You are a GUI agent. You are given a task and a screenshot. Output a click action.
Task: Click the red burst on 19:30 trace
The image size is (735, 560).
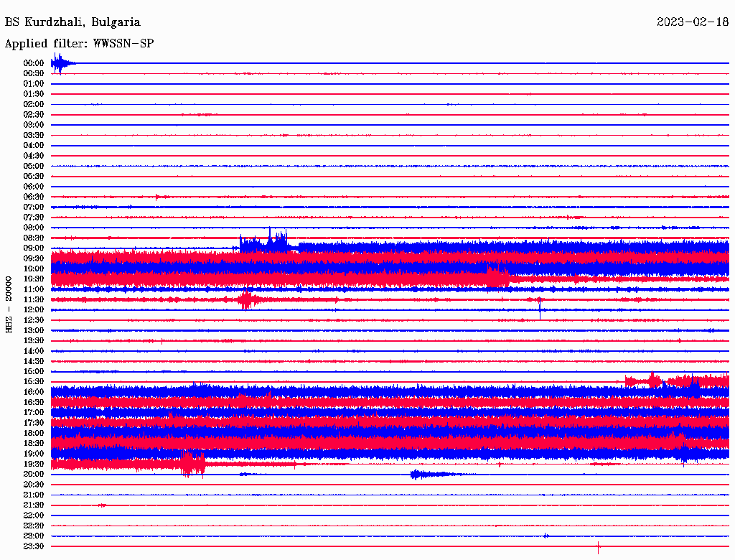192,463
